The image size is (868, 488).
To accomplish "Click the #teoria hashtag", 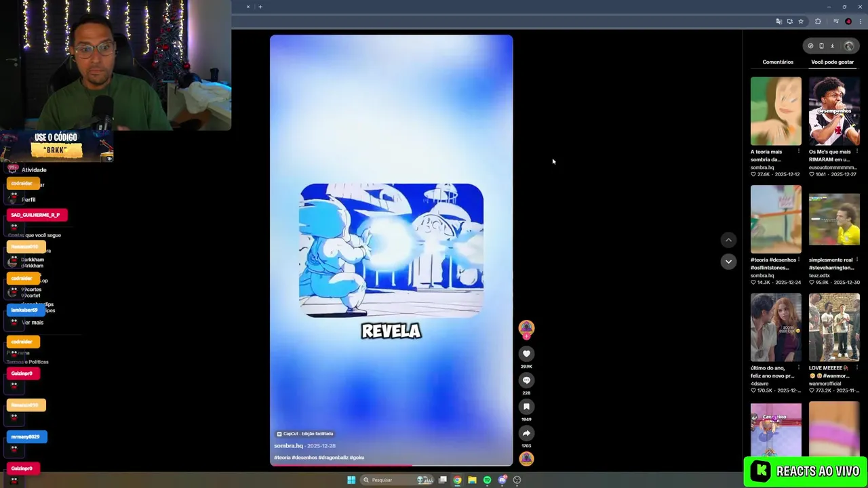I will click(x=282, y=457).
